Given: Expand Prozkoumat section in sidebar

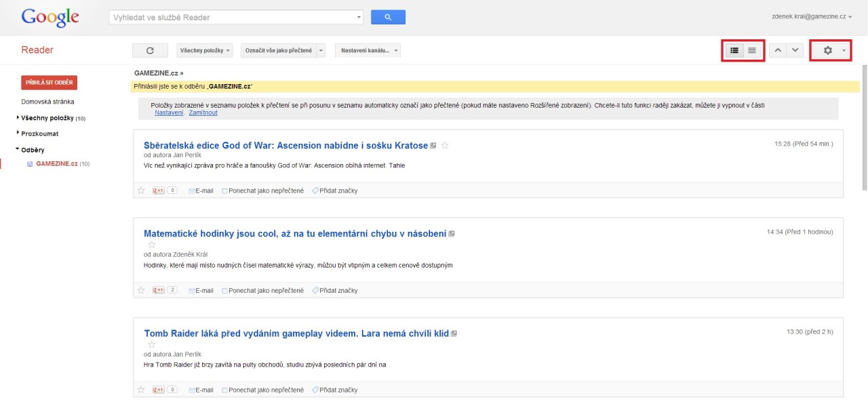Looking at the screenshot, I should tap(18, 134).
